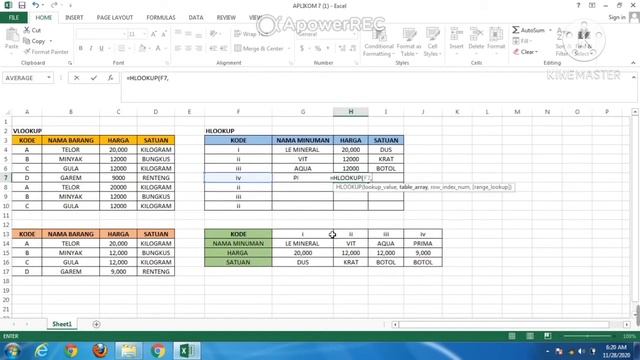Select column H header

click(351, 111)
